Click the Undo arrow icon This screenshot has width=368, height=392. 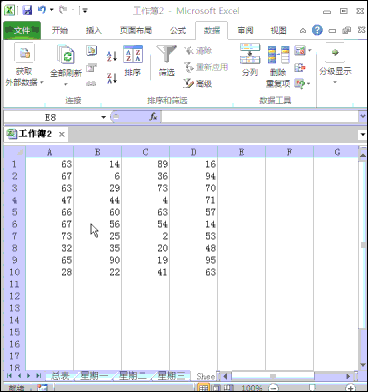tap(42, 10)
